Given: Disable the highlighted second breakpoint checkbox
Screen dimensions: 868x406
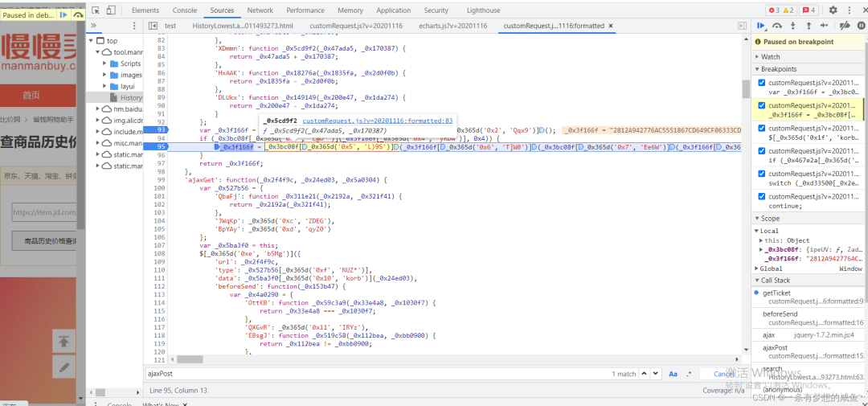Looking at the screenshot, I should 762,105.
